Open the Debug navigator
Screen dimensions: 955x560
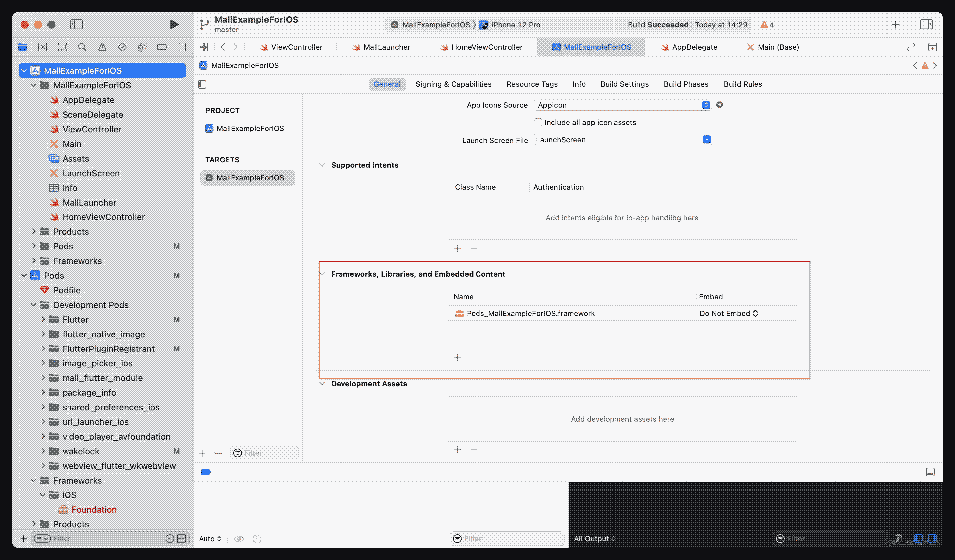pyautogui.click(x=142, y=47)
